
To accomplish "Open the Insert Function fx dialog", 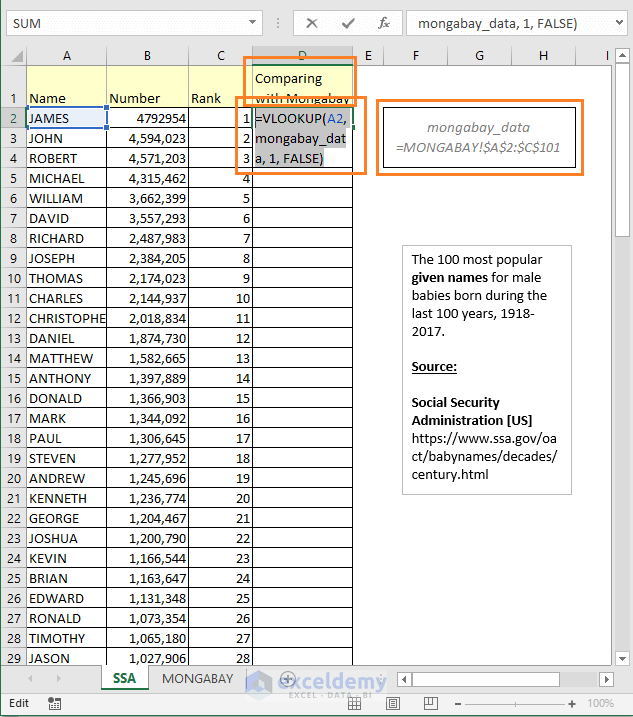I will click(384, 23).
